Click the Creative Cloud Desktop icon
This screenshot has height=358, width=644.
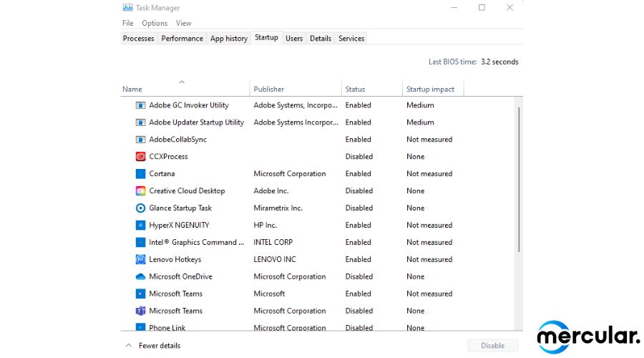pyautogui.click(x=140, y=191)
